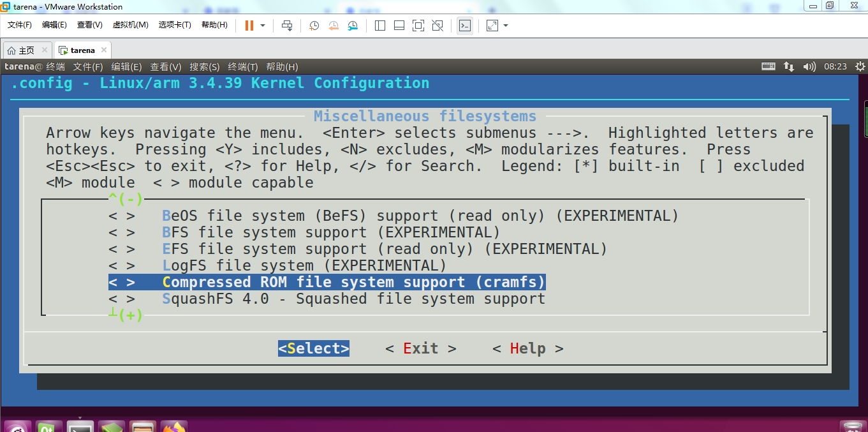Take a snapshot of the VM
868x432 pixels.
click(314, 26)
